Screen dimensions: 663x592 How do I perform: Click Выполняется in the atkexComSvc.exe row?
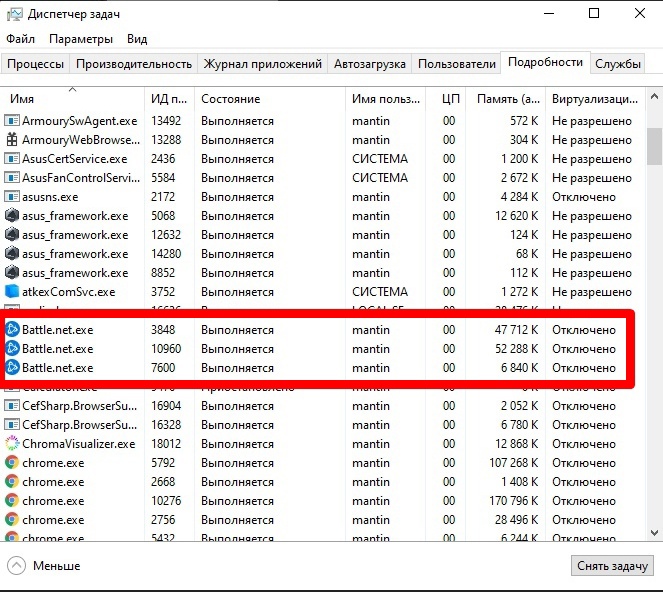coord(237,292)
